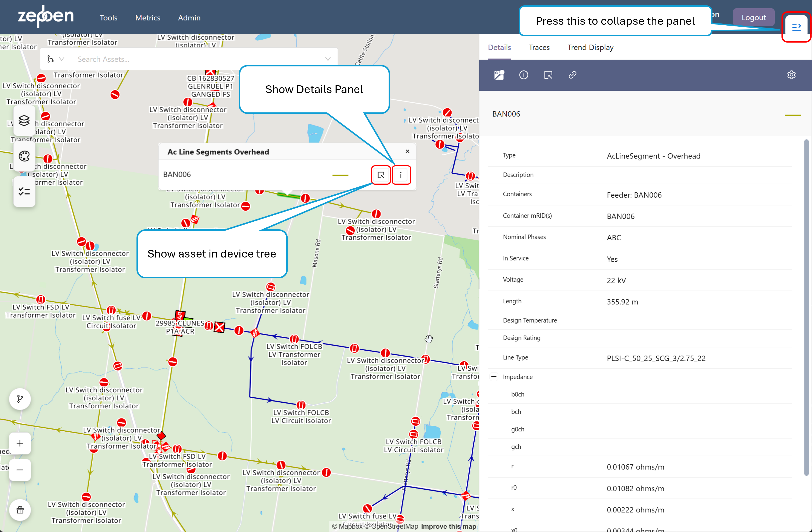Open the search type dropdown beside Search Assets
The height and width of the screenshot is (532, 812).
coord(56,59)
